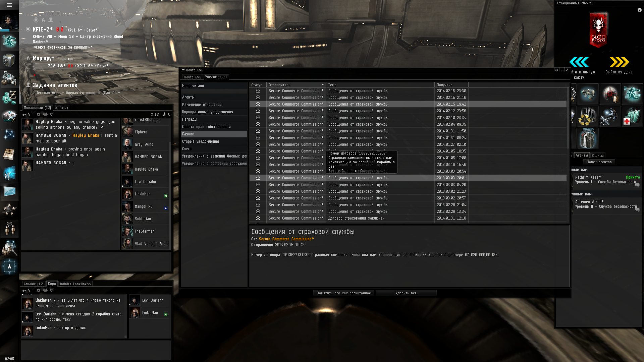Image resolution: width=644 pixels, height=362 pixels.
Task: Decrease font size in Local chat
Action: pos(24,114)
